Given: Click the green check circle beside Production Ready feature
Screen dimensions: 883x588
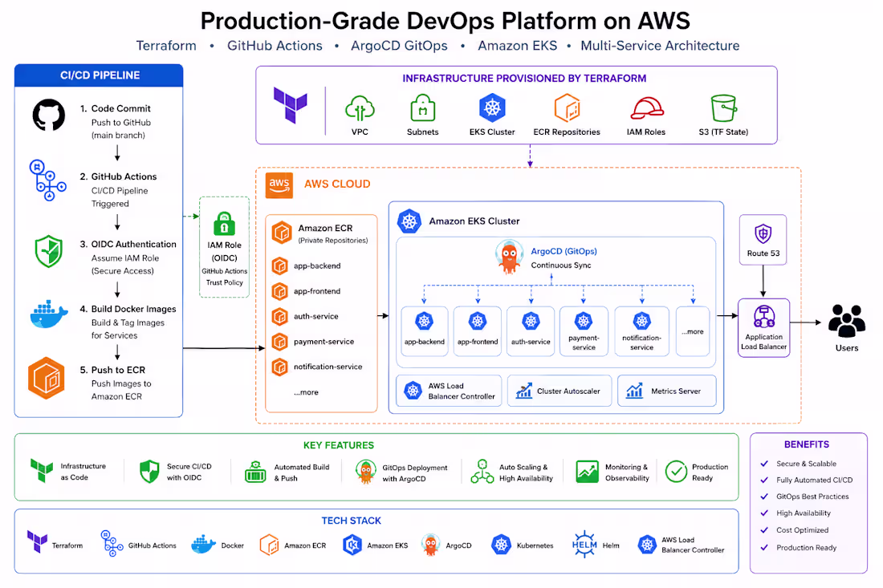Looking at the screenshot, I should tap(677, 472).
